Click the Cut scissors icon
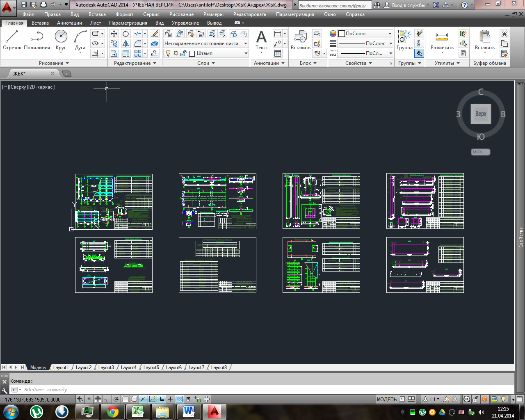Viewport: 525px width, 420px height. 504,34
